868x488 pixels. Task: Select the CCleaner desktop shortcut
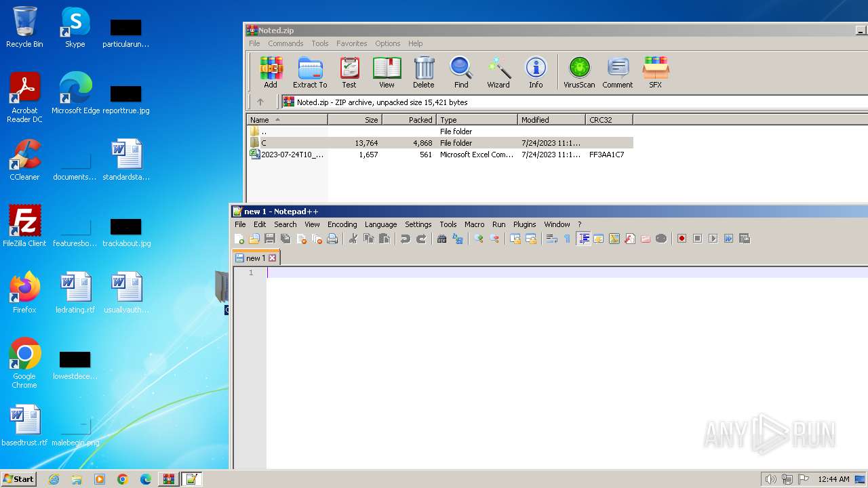point(24,160)
